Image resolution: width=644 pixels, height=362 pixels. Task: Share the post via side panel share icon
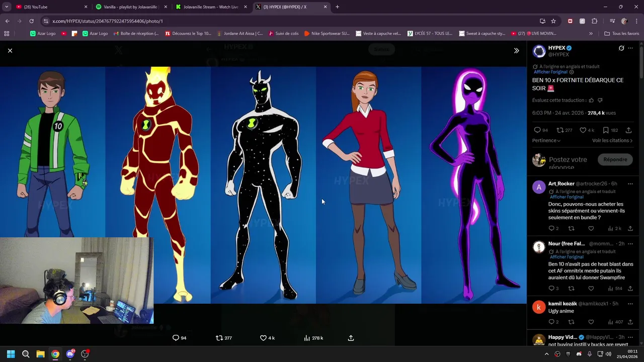pyautogui.click(x=628, y=130)
